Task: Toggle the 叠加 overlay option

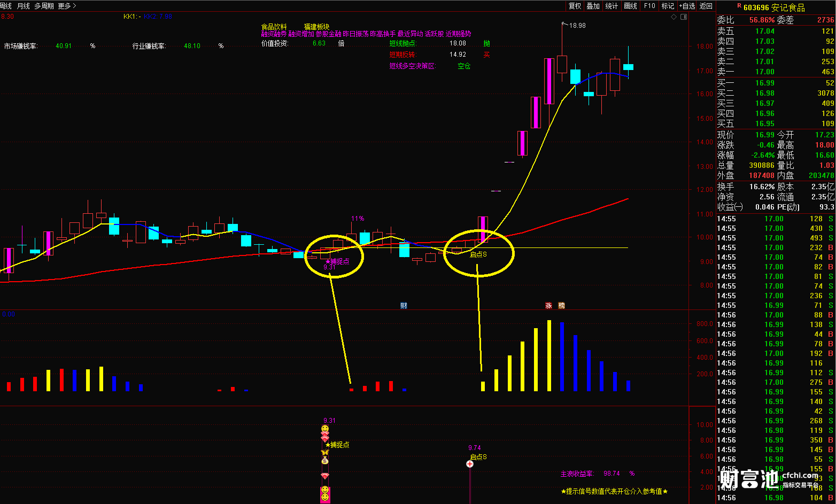Action: tap(593, 6)
